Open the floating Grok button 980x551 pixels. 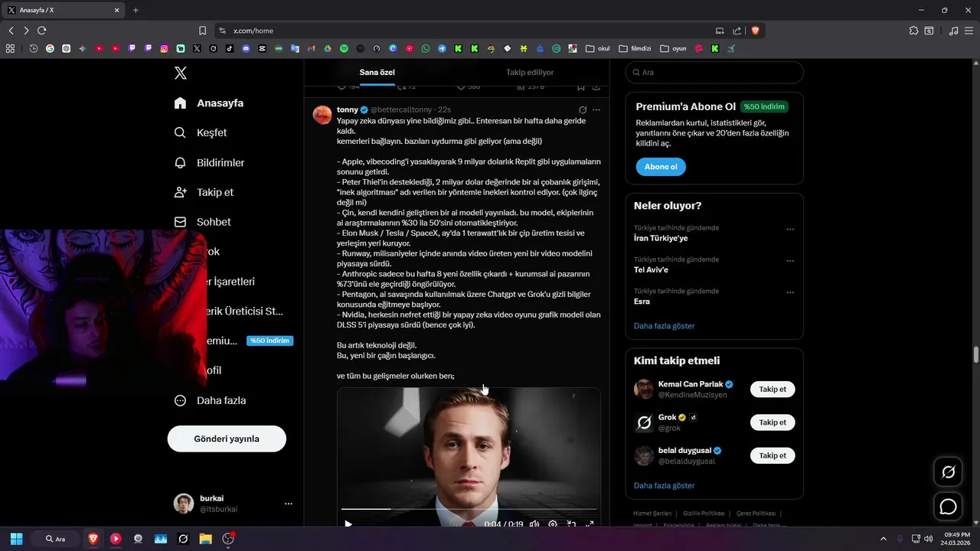pos(948,472)
